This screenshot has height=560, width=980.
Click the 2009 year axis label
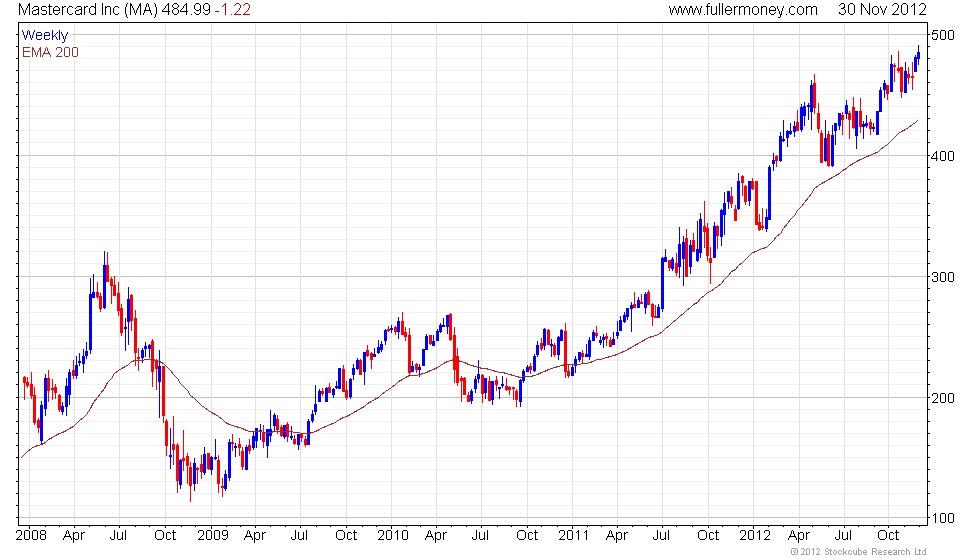[x=212, y=535]
